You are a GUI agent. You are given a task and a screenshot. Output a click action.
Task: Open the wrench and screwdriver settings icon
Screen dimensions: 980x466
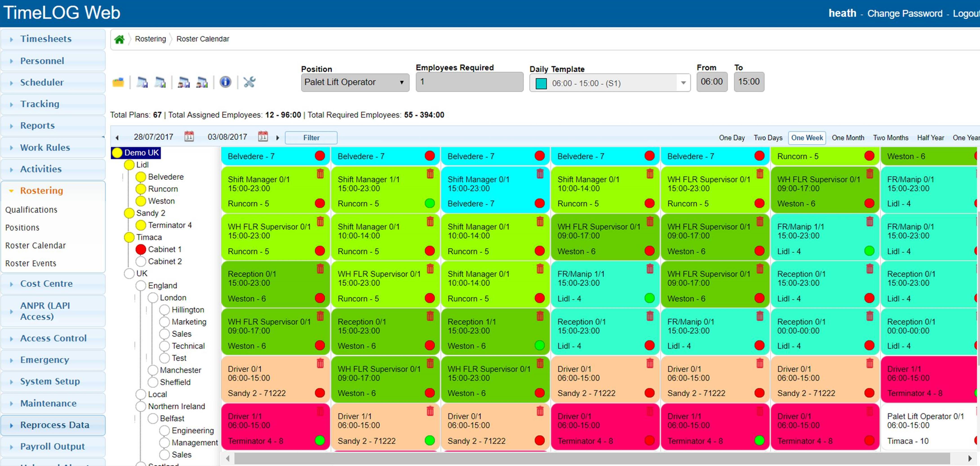pos(249,82)
